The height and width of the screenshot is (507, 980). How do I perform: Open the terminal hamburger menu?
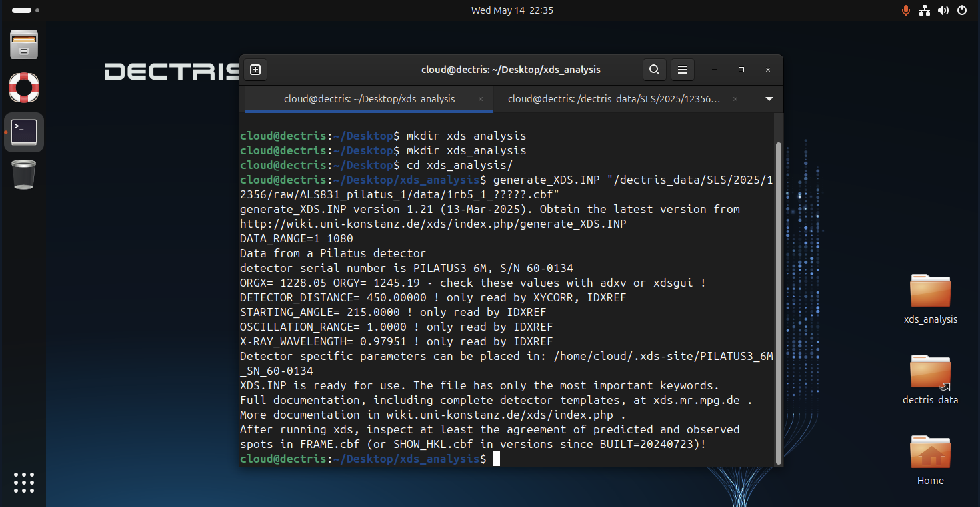point(682,70)
